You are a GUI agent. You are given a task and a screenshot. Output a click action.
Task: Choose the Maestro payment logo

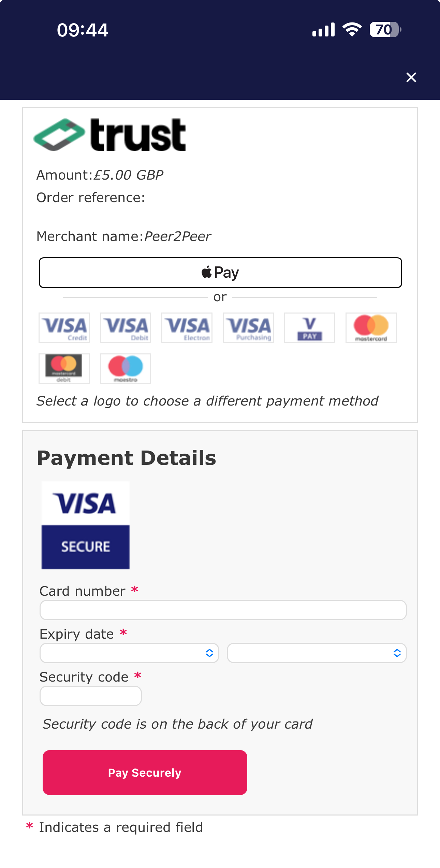click(126, 369)
